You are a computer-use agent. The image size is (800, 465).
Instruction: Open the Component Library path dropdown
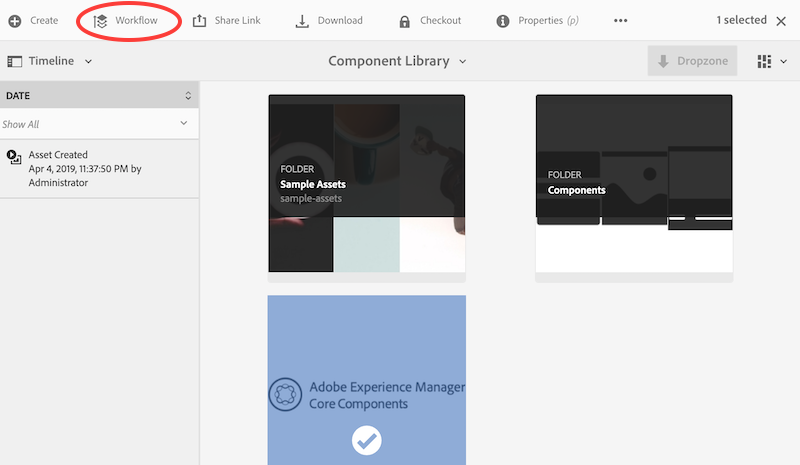[397, 61]
